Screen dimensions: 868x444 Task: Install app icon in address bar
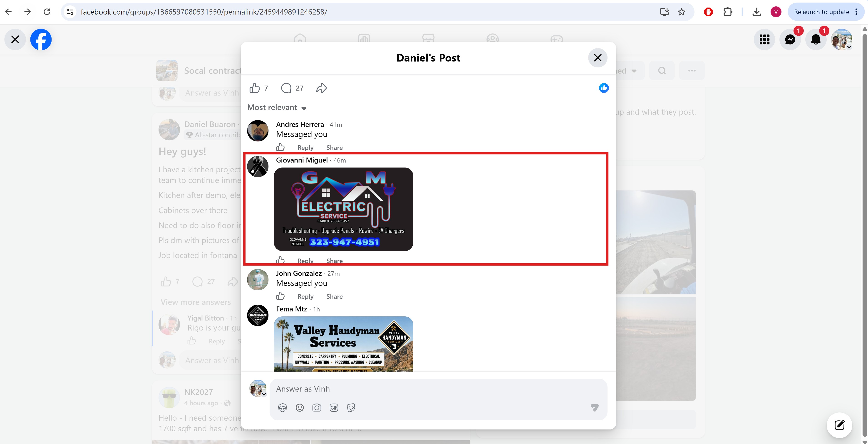(x=664, y=12)
